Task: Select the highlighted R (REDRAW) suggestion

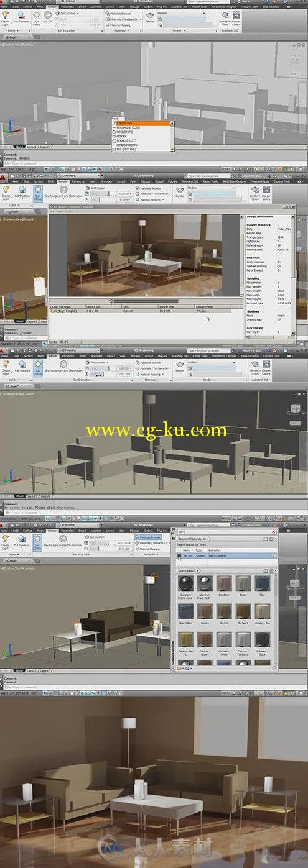Action: tap(142, 124)
